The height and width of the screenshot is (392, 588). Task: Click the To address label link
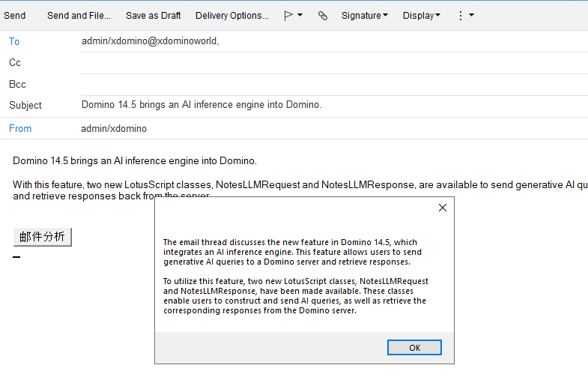pyautogui.click(x=14, y=42)
